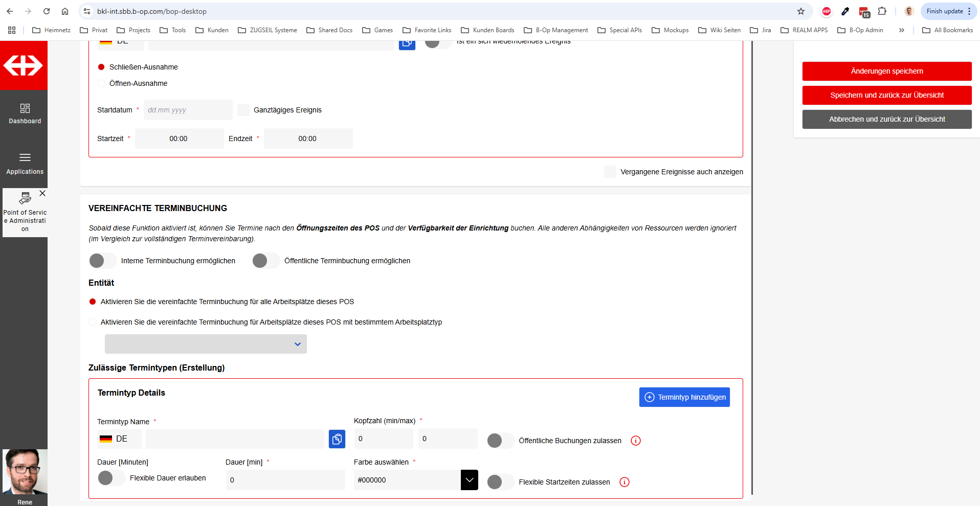
Task: Toggle Flexible Dauer erlauben
Action: point(112,478)
